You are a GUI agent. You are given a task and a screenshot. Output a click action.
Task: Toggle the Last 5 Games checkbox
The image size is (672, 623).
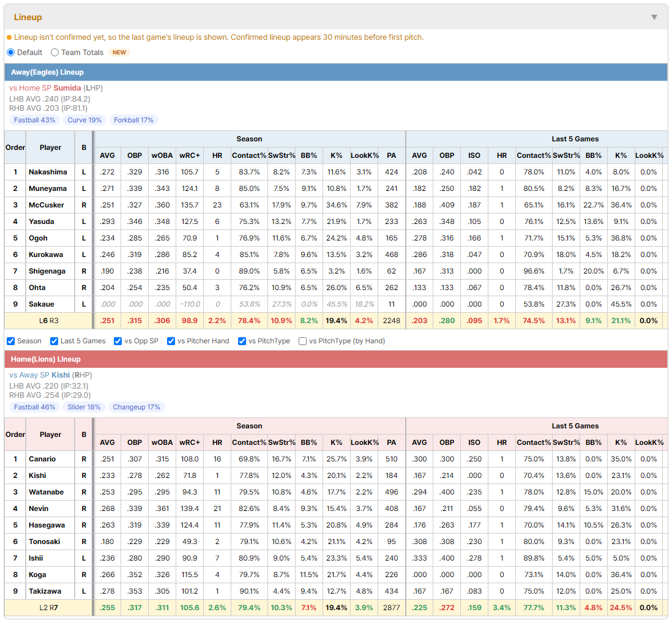coord(54,341)
